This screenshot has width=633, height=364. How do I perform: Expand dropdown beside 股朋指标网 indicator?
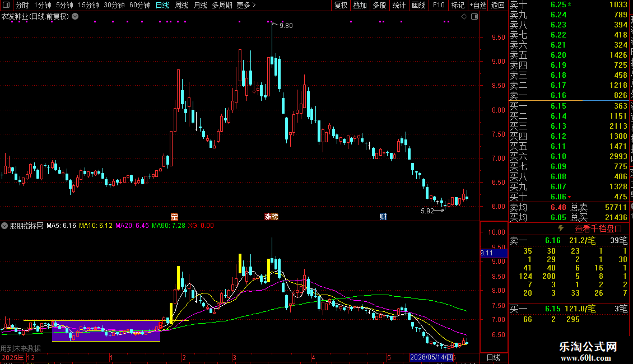(4, 226)
